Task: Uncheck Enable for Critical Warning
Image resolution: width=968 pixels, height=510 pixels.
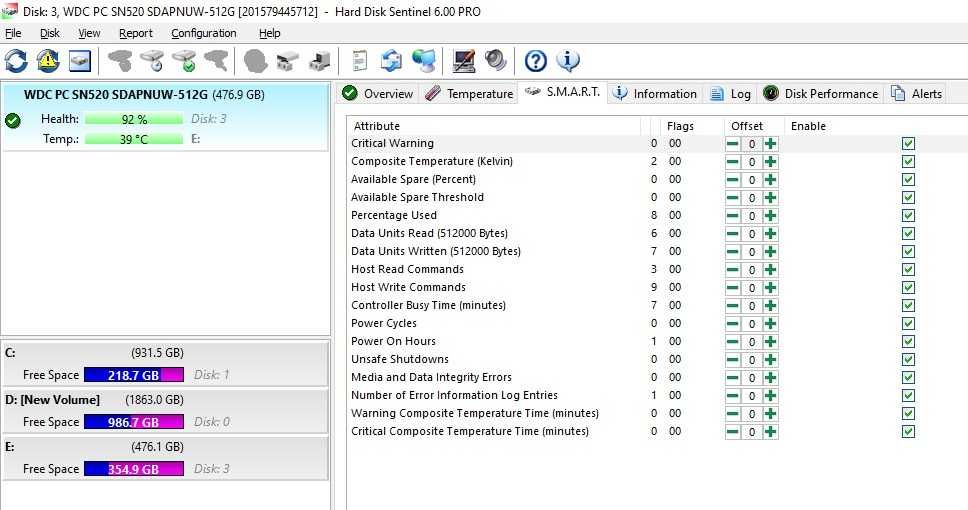Action: [908, 144]
